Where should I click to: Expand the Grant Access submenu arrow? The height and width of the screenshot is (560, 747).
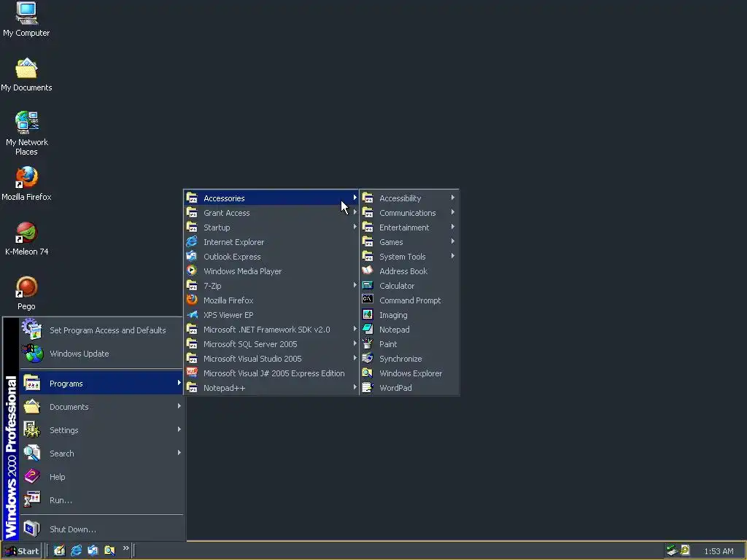click(x=355, y=212)
